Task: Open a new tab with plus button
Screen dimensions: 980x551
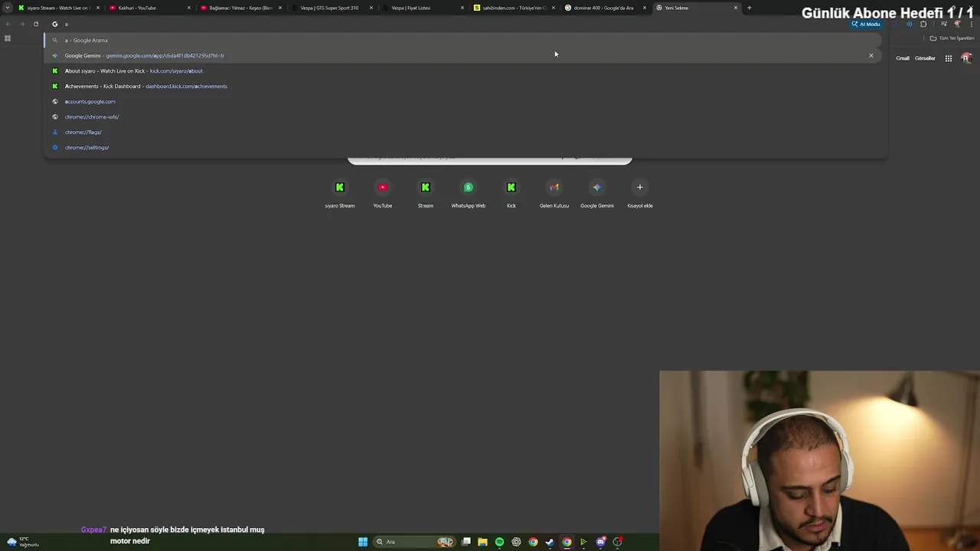Action: pyautogui.click(x=749, y=8)
